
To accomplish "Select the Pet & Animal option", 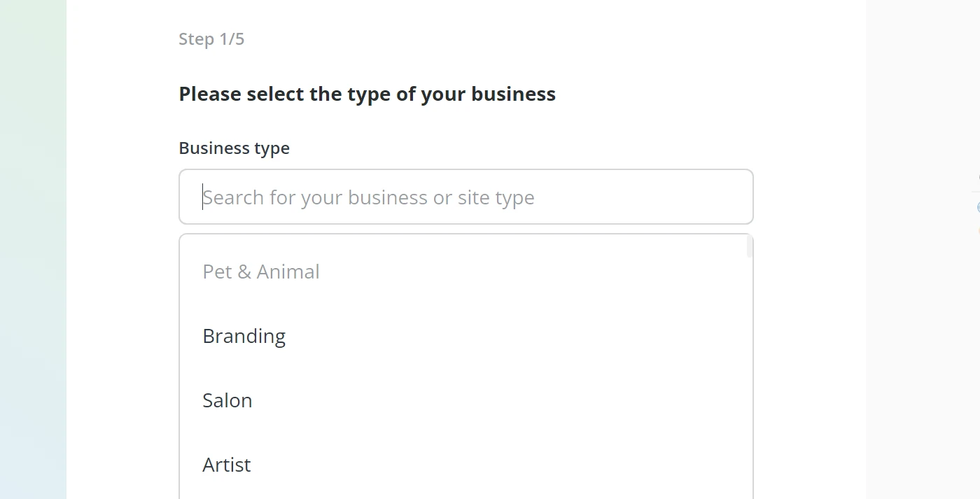I will coord(261,272).
